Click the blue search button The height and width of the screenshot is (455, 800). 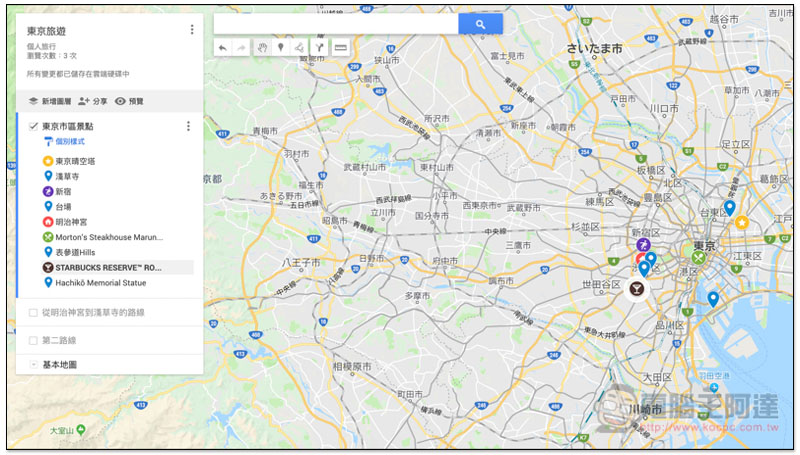tap(480, 24)
